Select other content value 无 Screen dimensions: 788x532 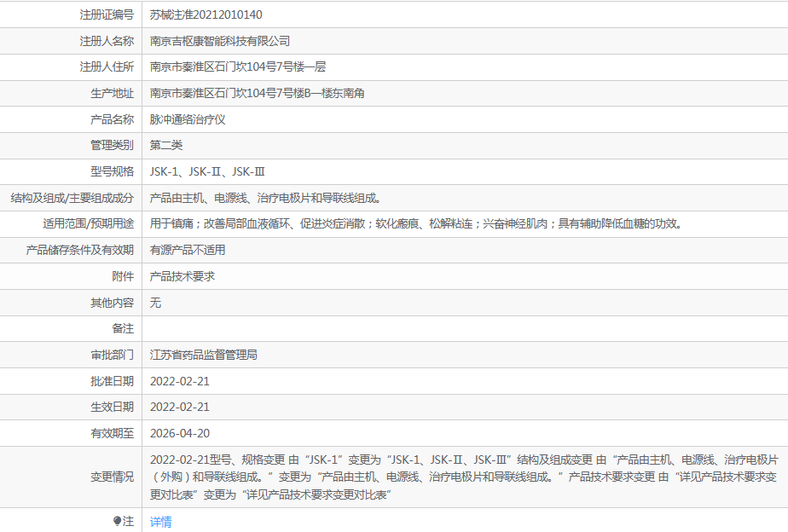pos(155,303)
